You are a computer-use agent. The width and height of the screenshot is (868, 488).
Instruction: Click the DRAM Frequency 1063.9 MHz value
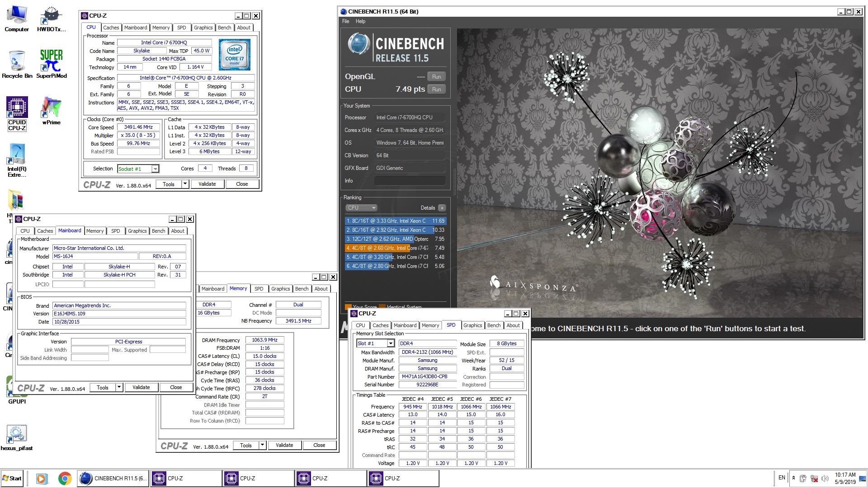[x=264, y=340]
